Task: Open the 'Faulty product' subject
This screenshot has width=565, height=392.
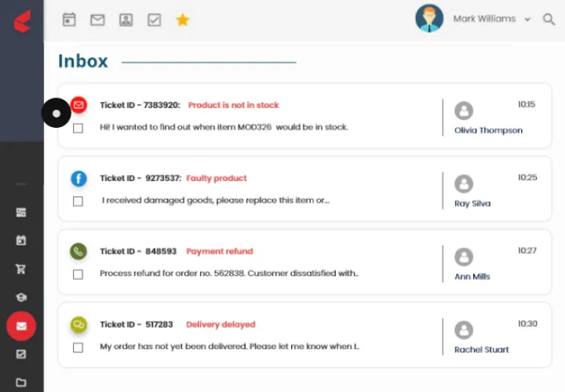Action: coord(217,179)
